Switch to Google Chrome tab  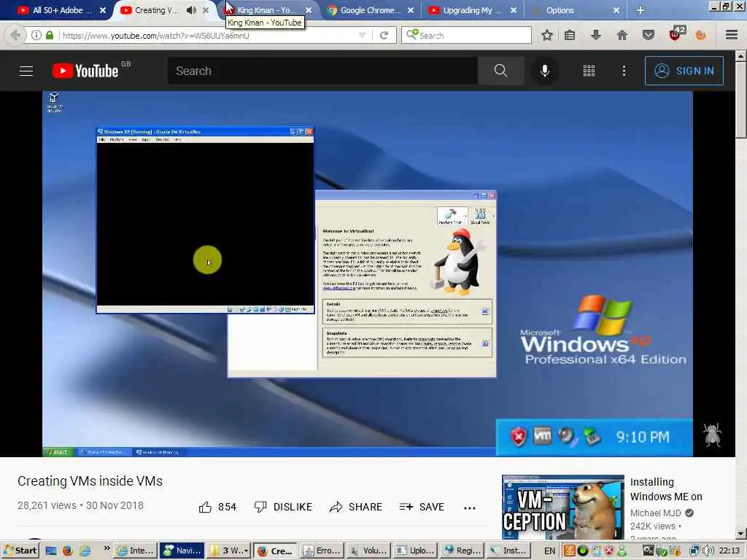(x=371, y=10)
